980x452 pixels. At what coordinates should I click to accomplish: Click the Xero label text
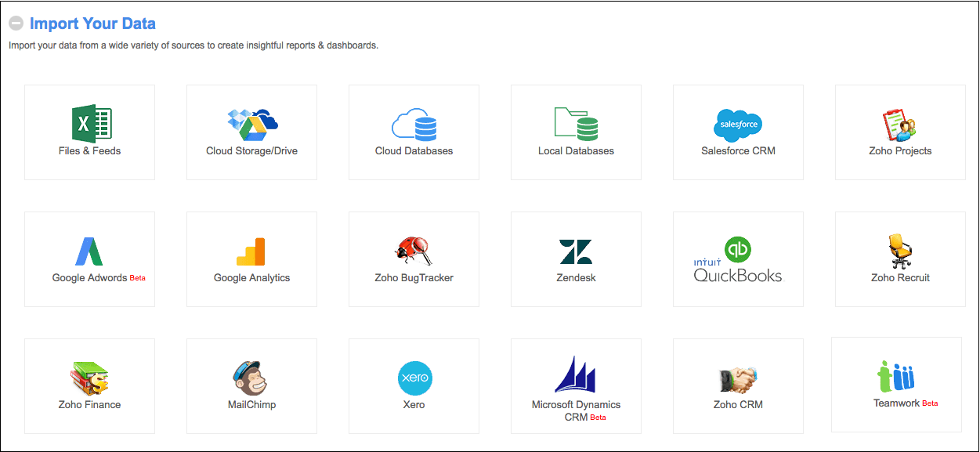(x=414, y=404)
